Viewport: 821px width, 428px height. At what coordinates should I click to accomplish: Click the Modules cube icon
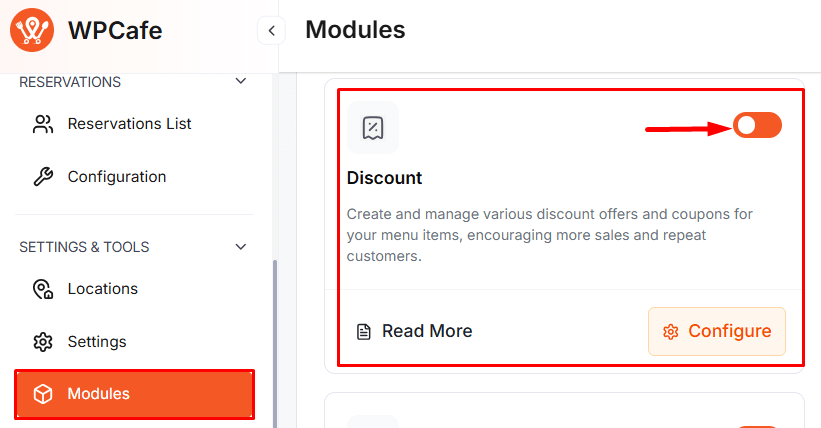coord(43,394)
